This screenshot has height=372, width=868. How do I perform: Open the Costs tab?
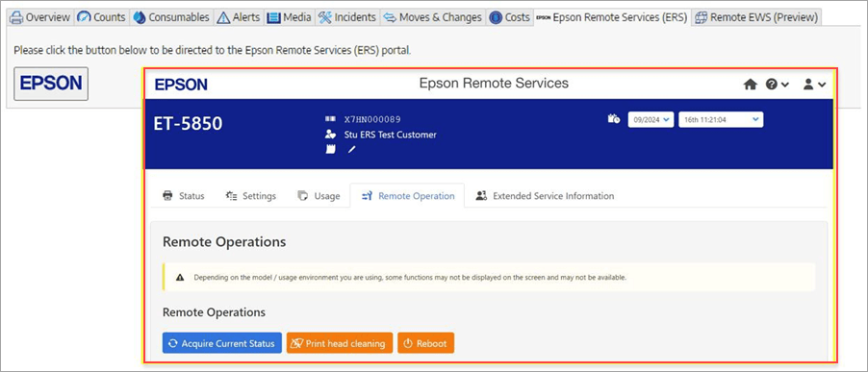tap(509, 17)
